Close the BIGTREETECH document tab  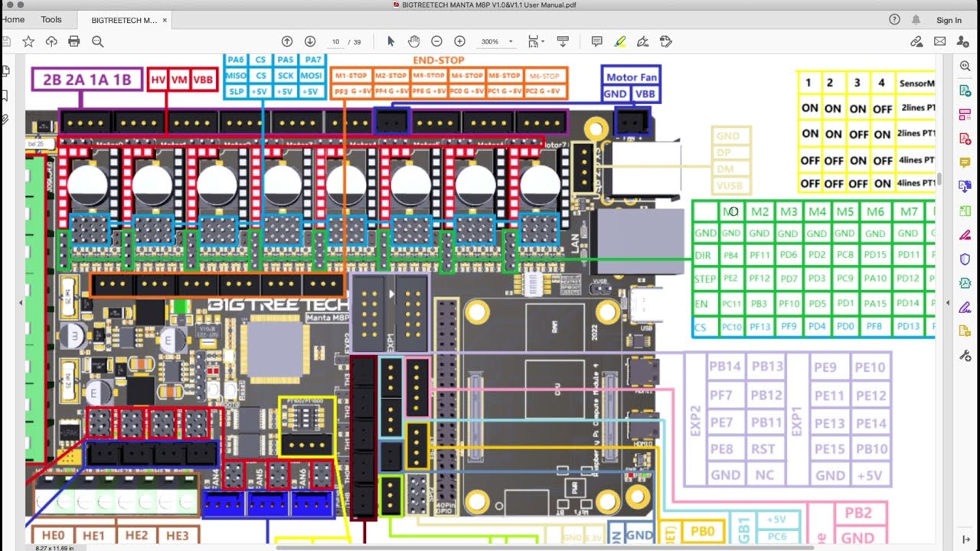click(165, 21)
